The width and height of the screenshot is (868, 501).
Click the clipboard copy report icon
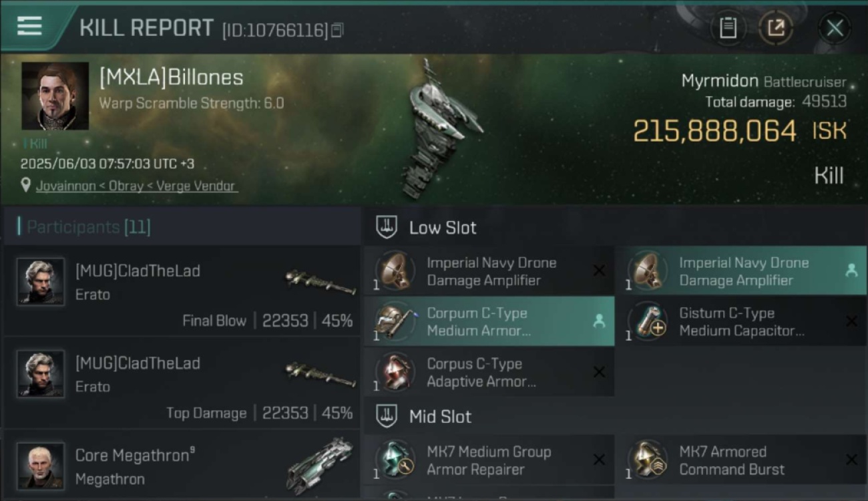(x=728, y=28)
